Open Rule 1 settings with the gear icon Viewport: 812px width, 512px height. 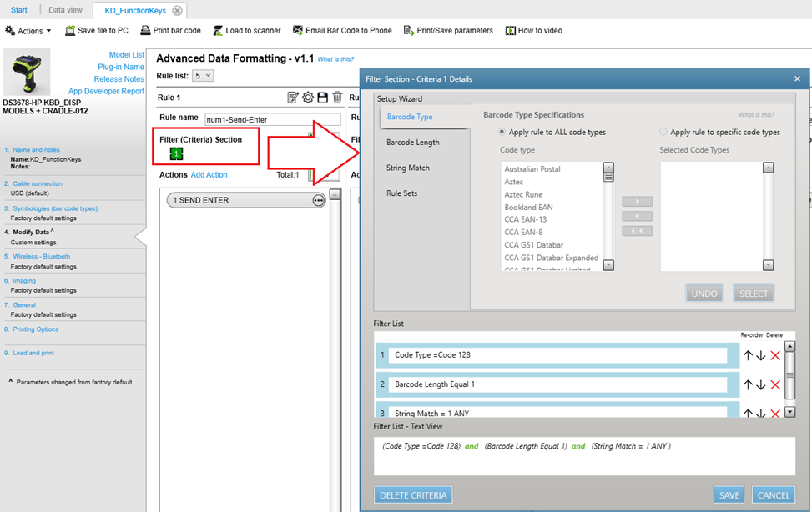point(307,98)
